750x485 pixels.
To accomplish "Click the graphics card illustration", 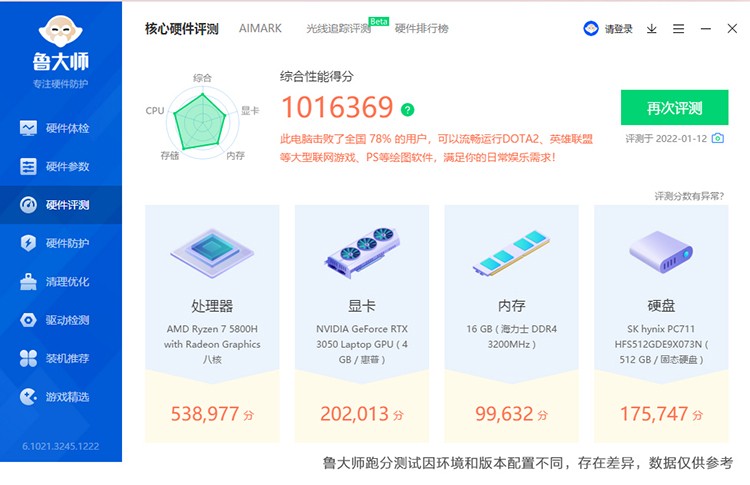I will pyautogui.click(x=362, y=253).
